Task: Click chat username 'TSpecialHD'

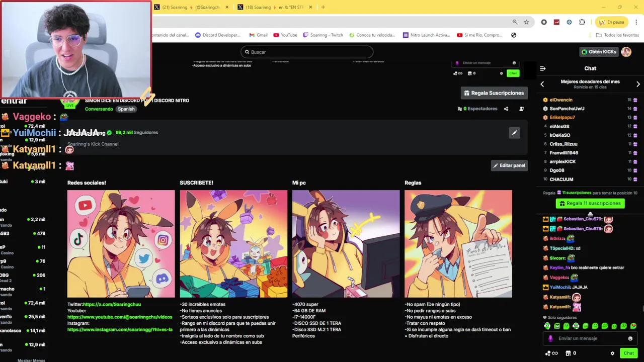Action: (x=561, y=248)
